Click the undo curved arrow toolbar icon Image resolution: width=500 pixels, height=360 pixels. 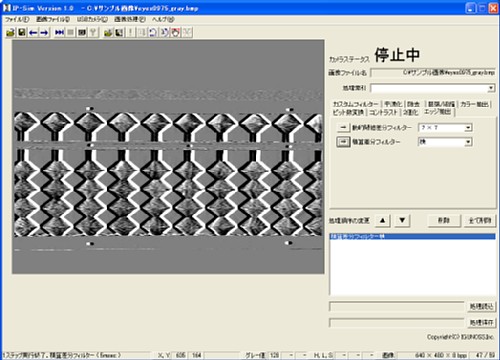pyautogui.click(x=153, y=32)
